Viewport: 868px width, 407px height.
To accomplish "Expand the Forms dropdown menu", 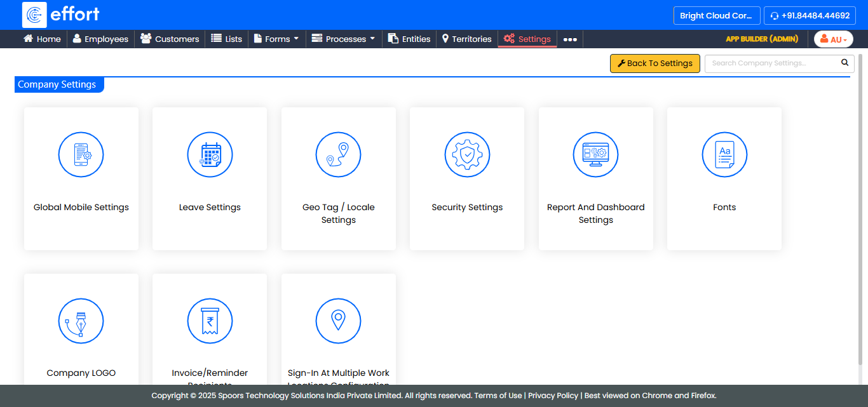I will pyautogui.click(x=276, y=39).
